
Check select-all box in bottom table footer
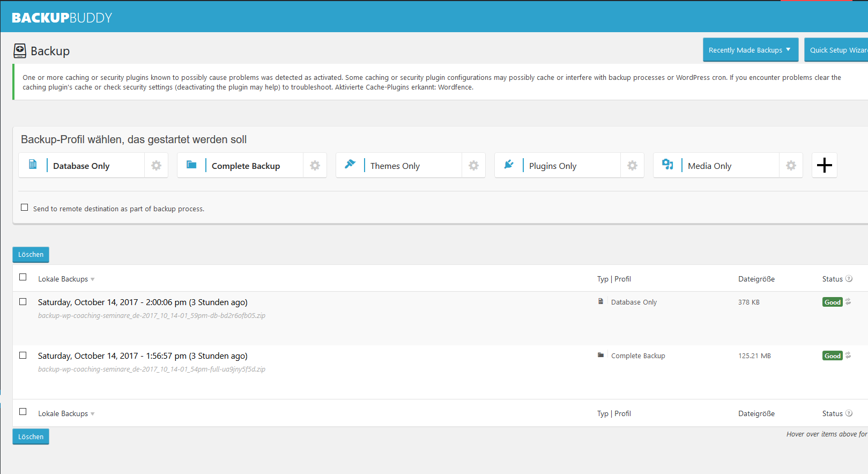click(23, 412)
